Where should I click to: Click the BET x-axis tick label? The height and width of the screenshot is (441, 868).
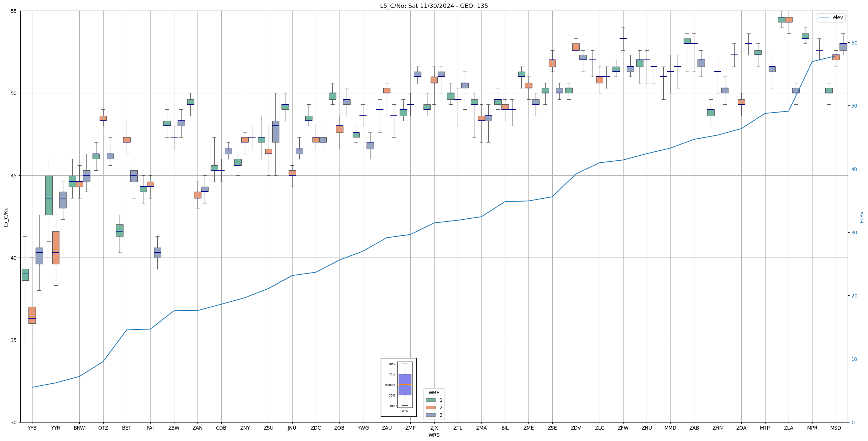coord(127,428)
